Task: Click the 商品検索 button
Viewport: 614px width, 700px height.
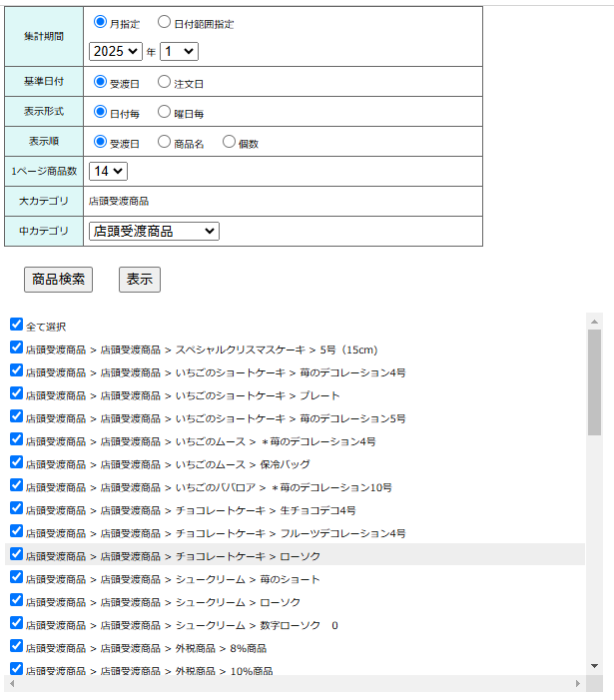Action: (58, 279)
